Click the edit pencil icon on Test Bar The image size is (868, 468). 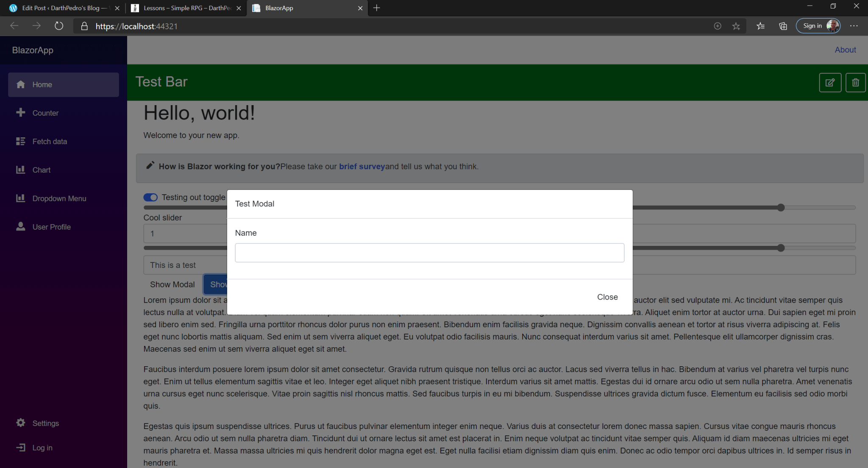(x=829, y=82)
